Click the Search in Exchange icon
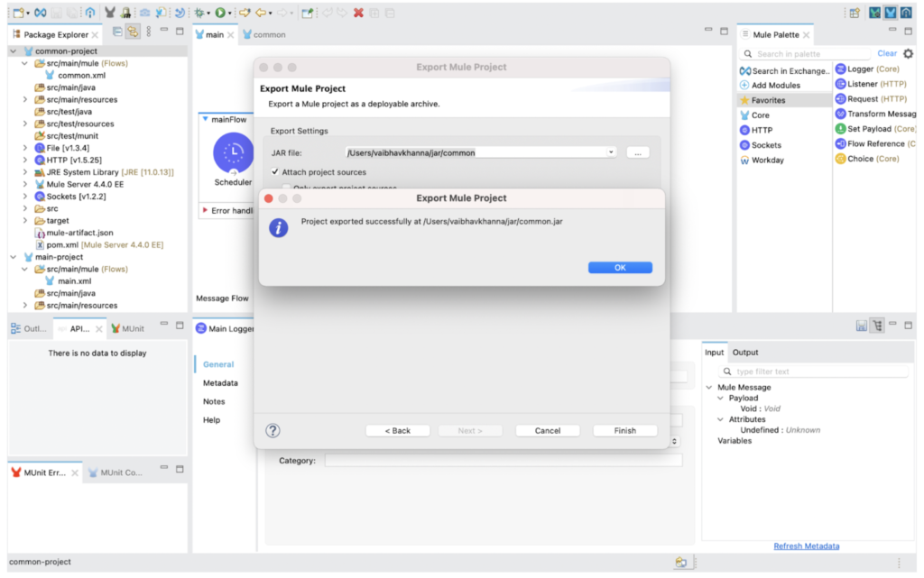The width and height of the screenshot is (924, 578). pyautogui.click(x=745, y=71)
